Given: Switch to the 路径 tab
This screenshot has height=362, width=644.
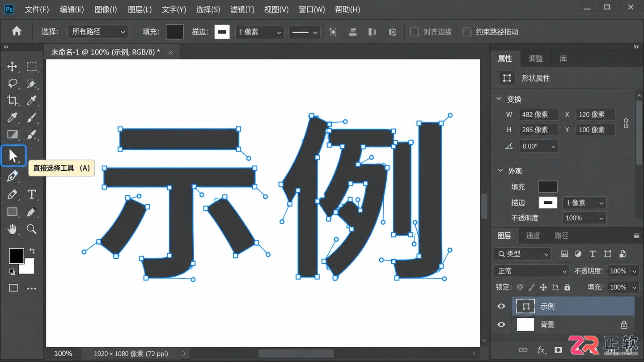Looking at the screenshot, I should [x=561, y=236].
